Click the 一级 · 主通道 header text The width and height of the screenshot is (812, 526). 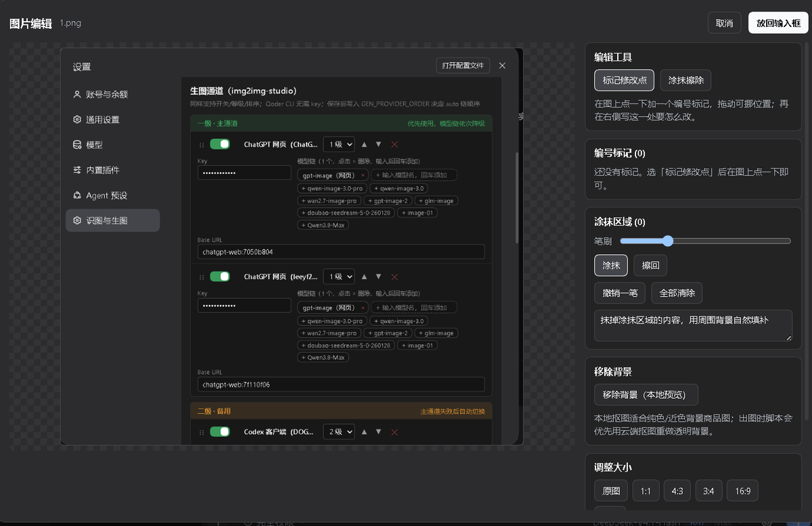point(217,124)
